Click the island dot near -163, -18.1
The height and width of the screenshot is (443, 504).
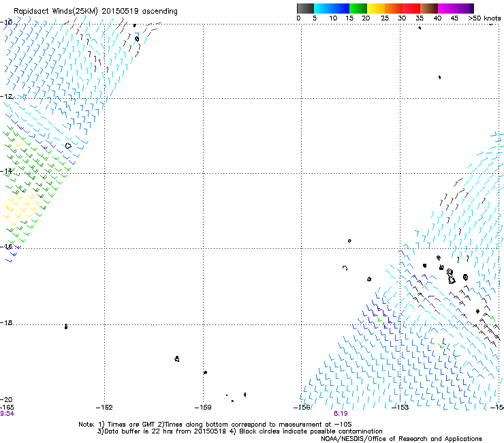click(66, 326)
